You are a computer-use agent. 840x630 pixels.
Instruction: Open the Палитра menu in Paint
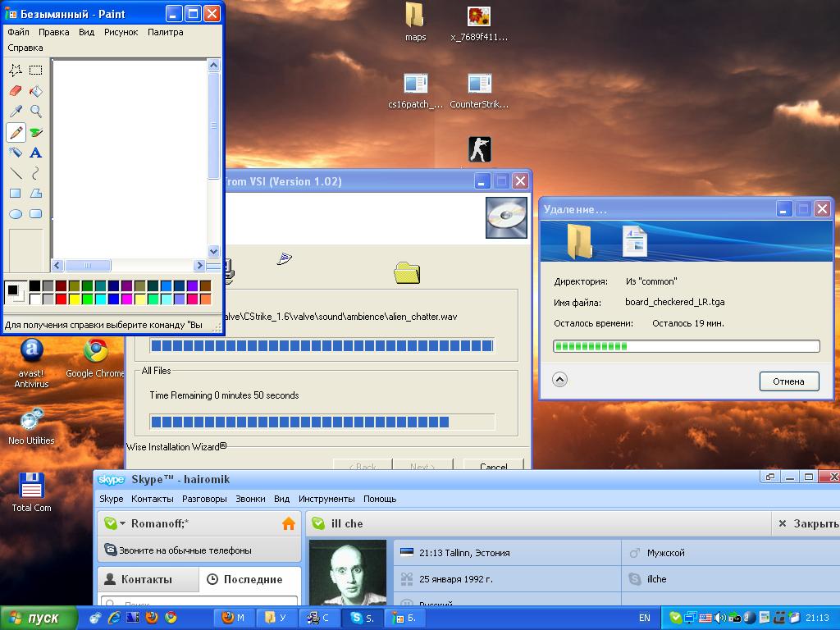click(x=165, y=32)
